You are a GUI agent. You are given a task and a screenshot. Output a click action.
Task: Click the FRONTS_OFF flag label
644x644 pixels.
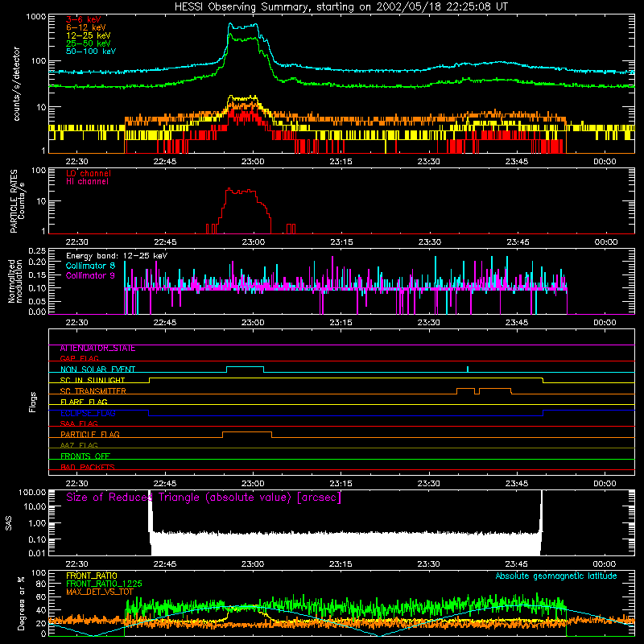(x=85, y=456)
